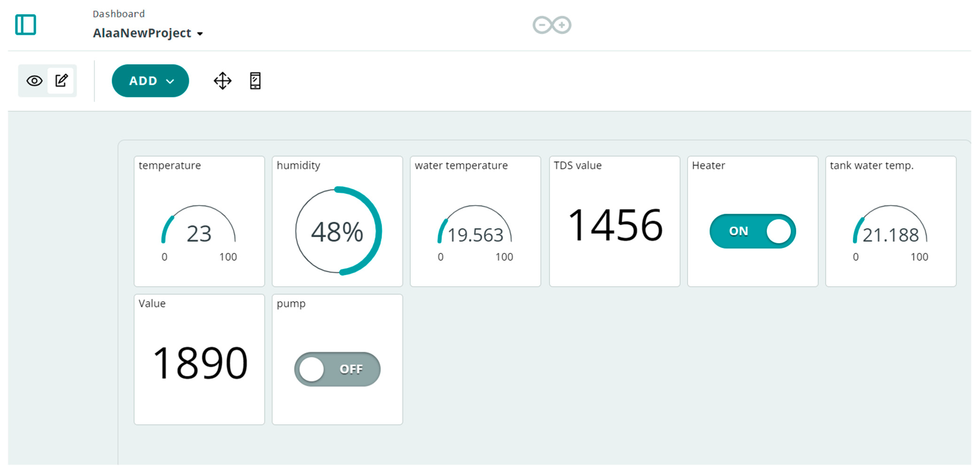Select the edit mode pencil icon

tap(61, 81)
